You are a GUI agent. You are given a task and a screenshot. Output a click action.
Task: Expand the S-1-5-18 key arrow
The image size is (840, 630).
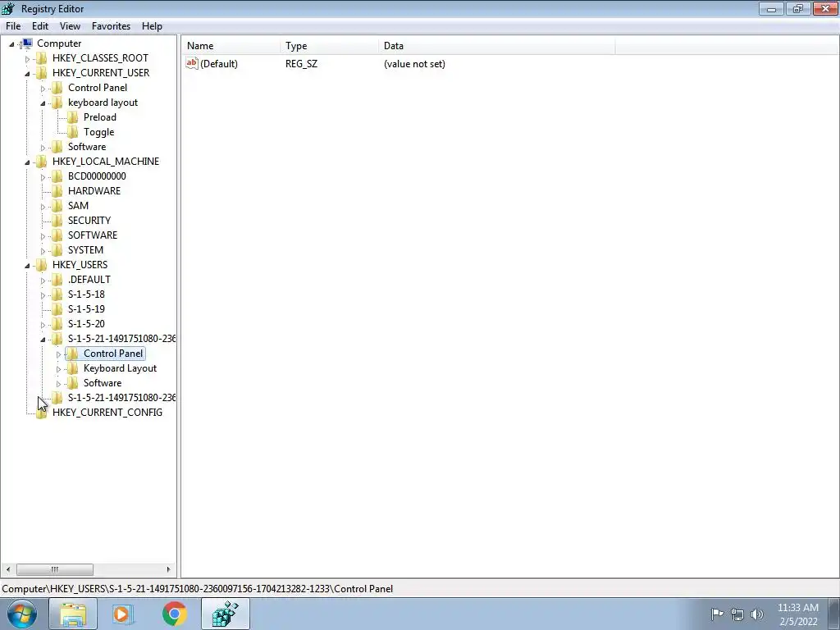click(43, 294)
